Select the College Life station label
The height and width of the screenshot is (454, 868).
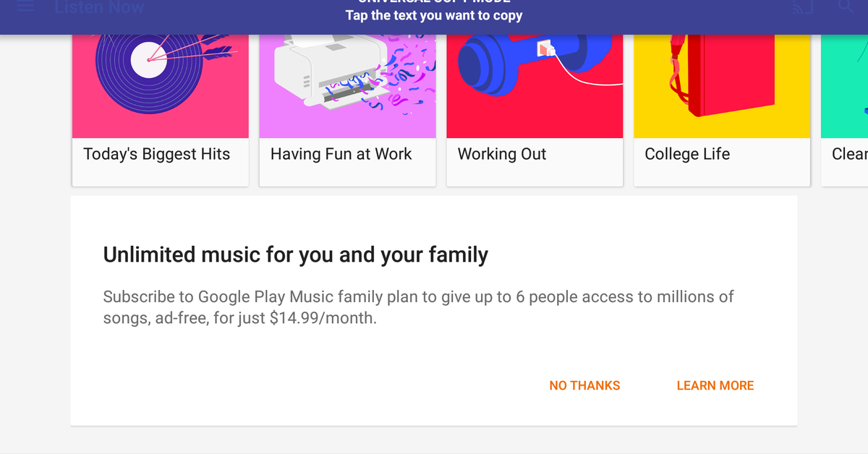[687, 154]
